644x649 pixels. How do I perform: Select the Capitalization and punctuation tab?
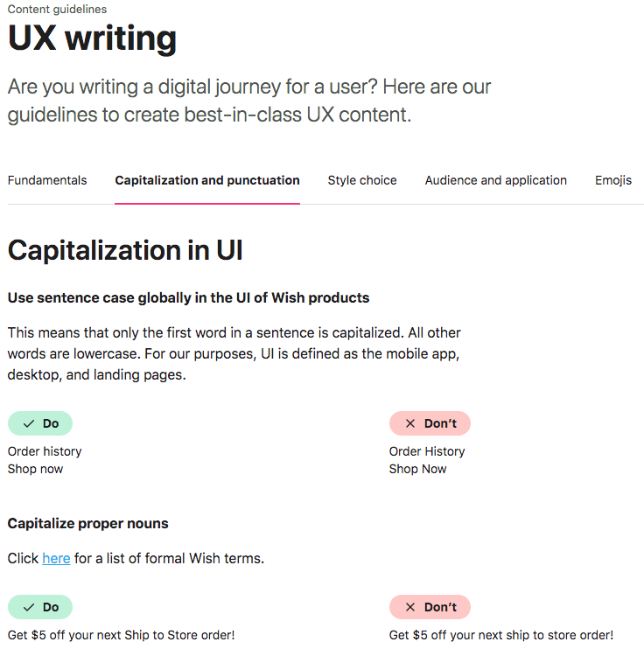207,180
